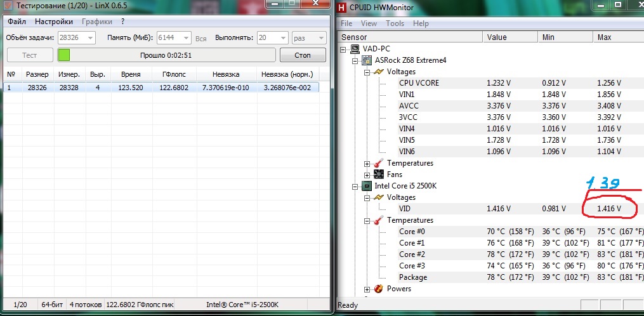Minimize the HWMonitor window
The height and width of the screenshot is (316, 644).
click(600, 4)
